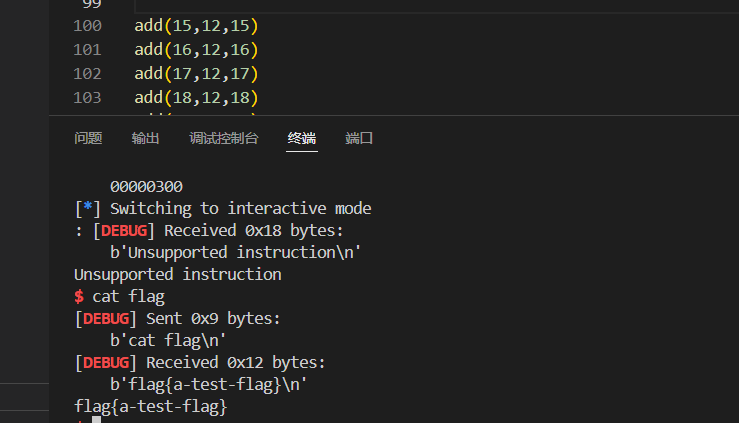This screenshot has height=423, width=739.
Task: Place cursor in the add(18,12,18) code line
Action: [196, 97]
